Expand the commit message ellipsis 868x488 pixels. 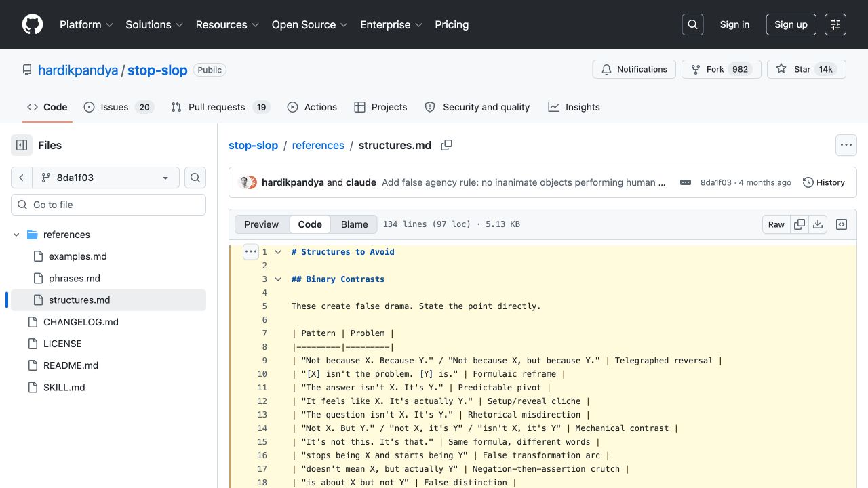coord(686,182)
